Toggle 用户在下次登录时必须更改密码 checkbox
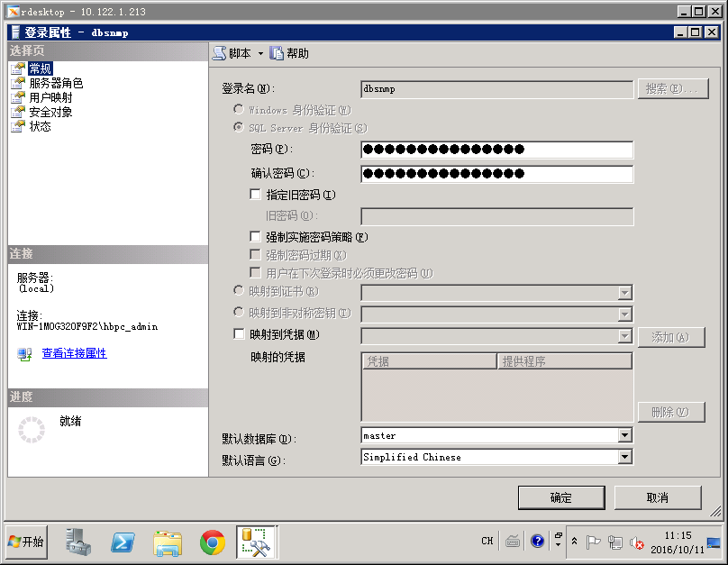The height and width of the screenshot is (565, 728). 255,272
